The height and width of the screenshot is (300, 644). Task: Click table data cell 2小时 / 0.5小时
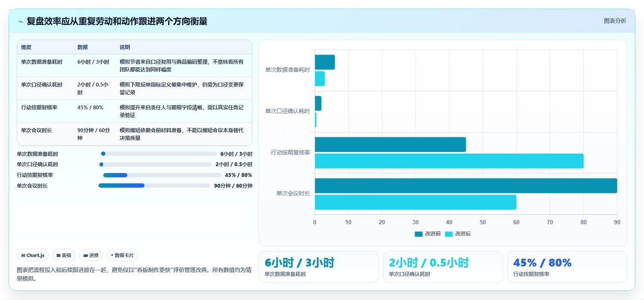(x=93, y=89)
